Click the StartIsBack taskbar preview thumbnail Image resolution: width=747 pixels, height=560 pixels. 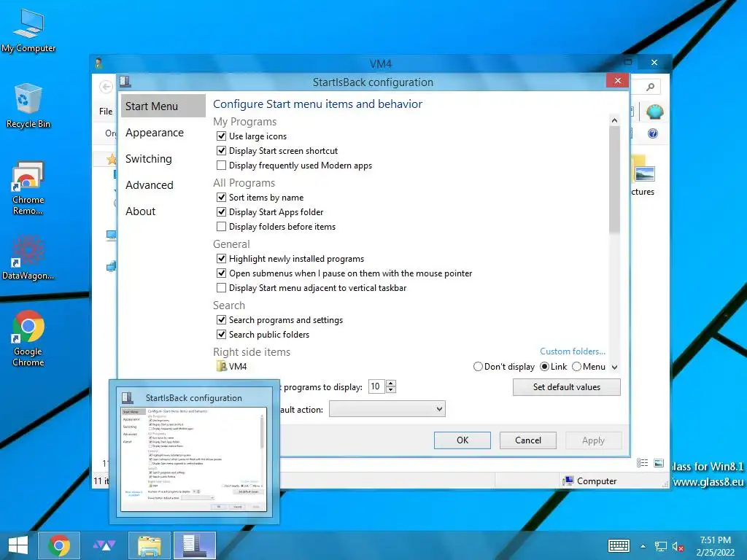[194, 452]
